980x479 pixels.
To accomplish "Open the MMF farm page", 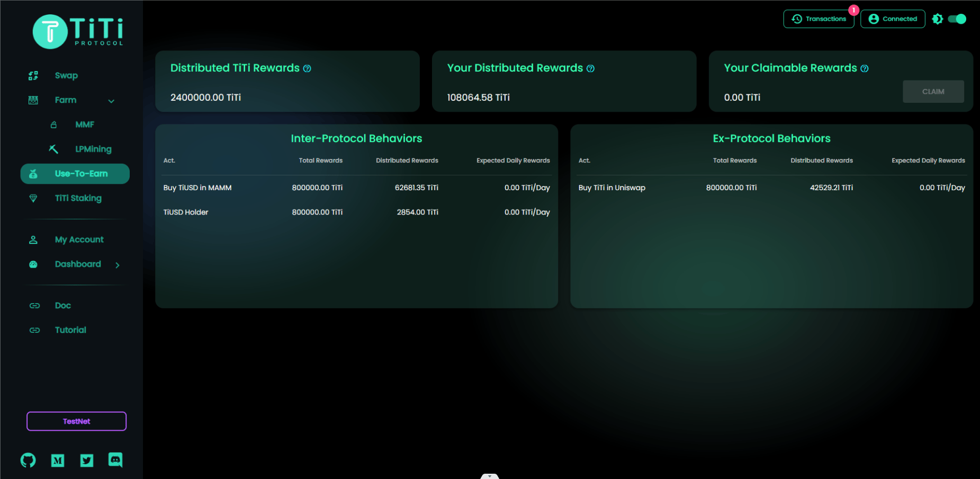I will tap(85, 125).
